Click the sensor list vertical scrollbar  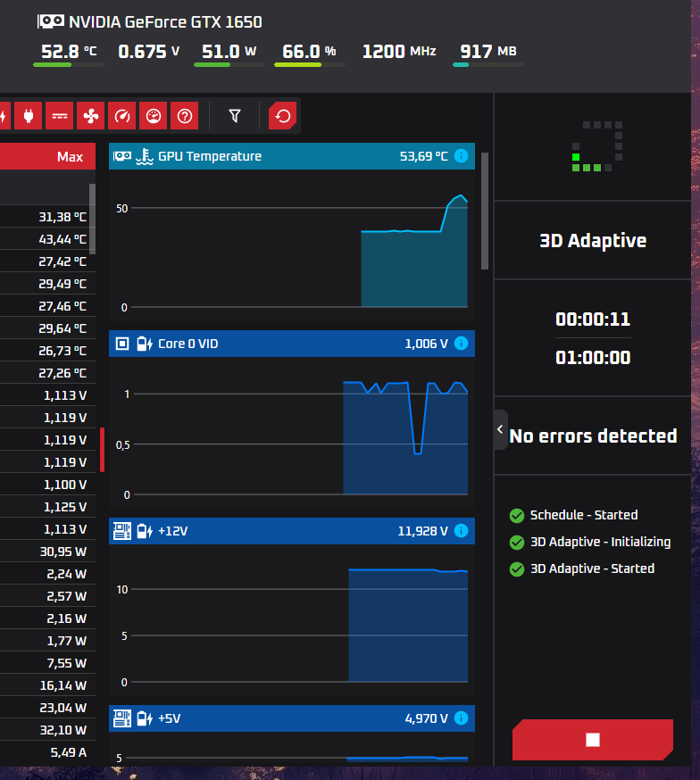click(92, 219)
